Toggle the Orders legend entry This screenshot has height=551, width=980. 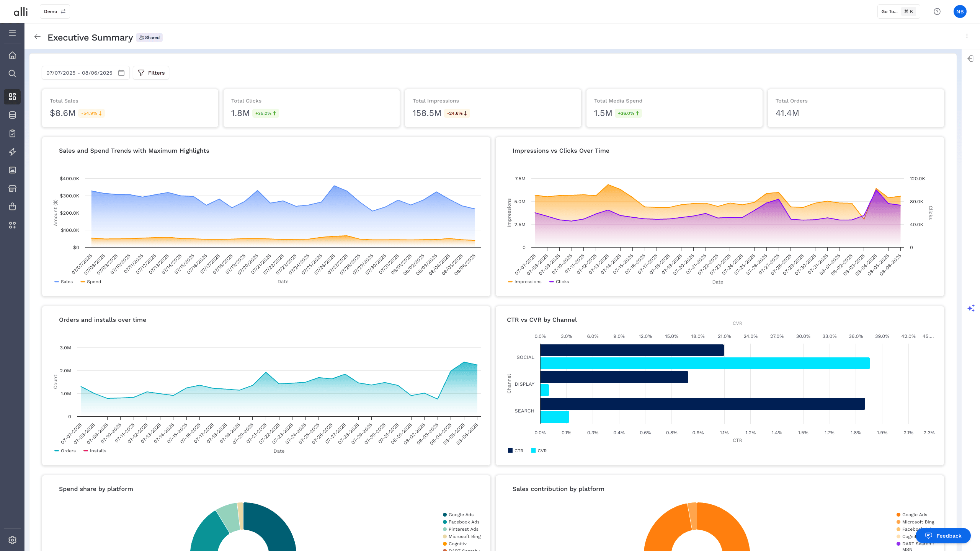[65, 451]
